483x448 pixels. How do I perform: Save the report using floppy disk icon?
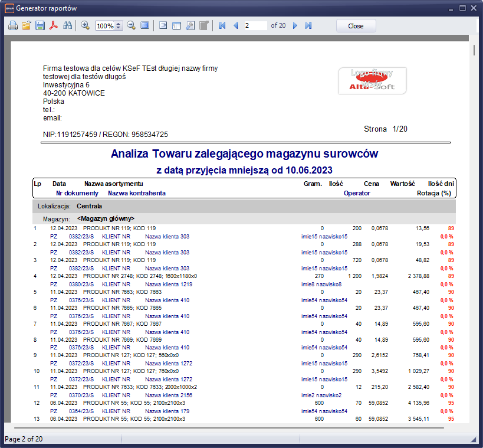click(40, 26)
